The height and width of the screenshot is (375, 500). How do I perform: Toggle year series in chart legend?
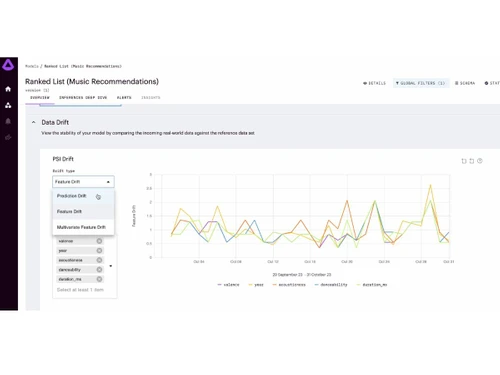pyautogui.click(x=256, y=285)
